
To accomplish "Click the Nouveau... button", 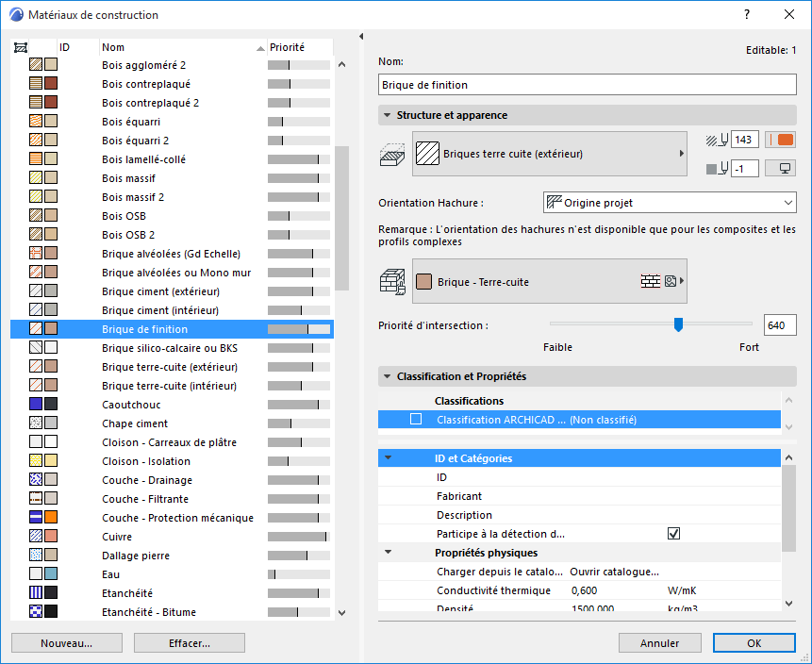I will point(67,642).
